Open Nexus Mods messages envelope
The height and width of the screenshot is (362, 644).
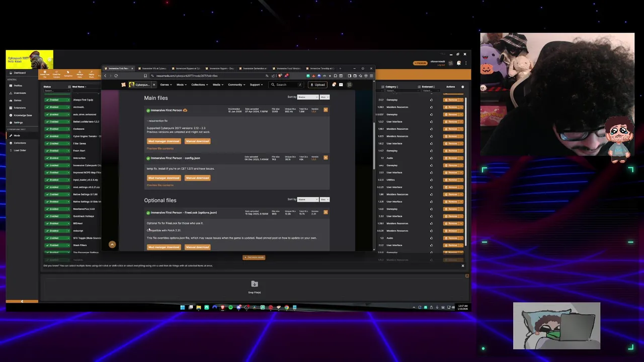341,84
